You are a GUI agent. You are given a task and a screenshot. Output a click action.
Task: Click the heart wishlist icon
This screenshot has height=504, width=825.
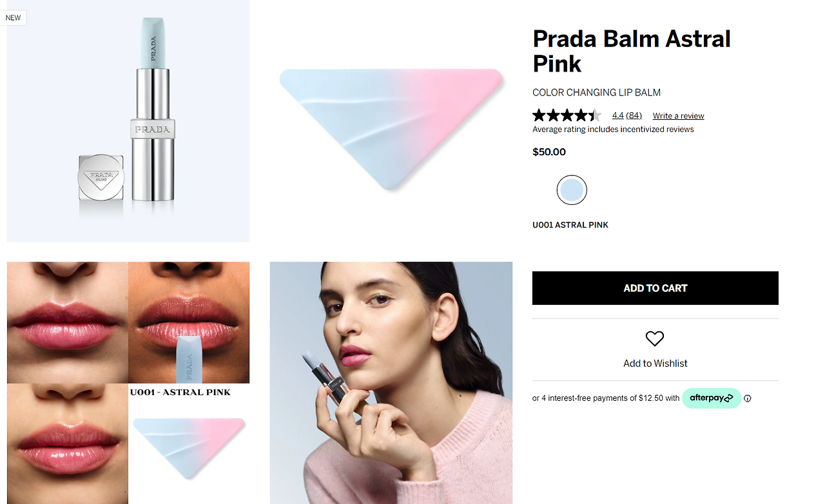(655, 338)
